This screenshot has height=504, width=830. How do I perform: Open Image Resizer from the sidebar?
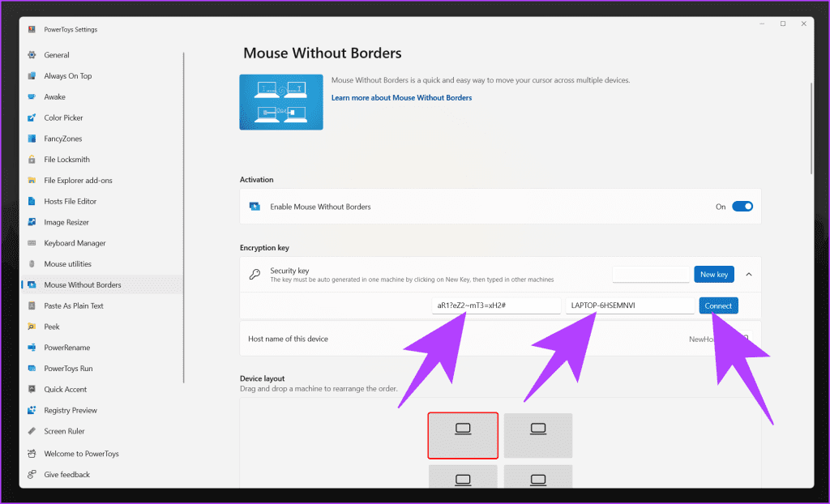point(101,222)
